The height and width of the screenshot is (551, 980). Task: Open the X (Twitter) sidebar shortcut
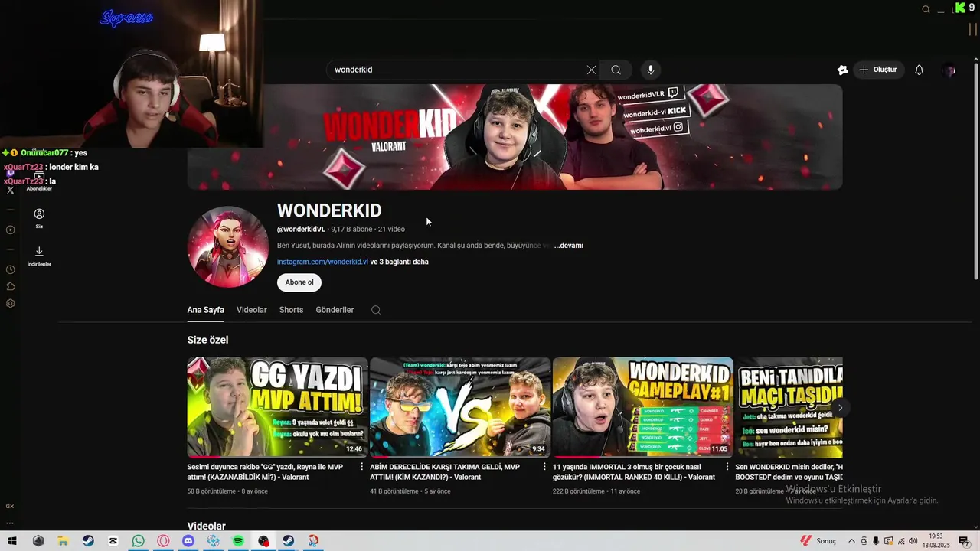click(10, 190)
